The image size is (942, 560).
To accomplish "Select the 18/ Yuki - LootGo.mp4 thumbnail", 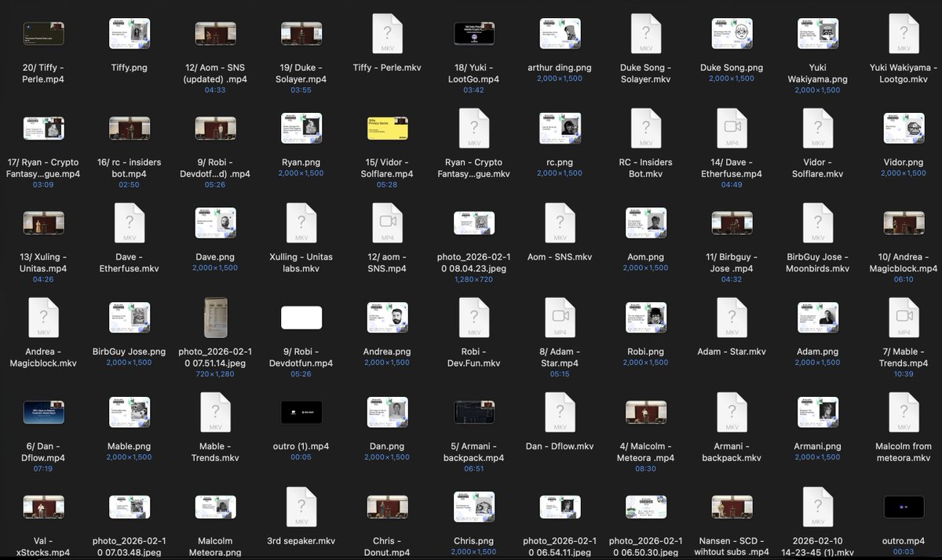I will point(474,34).
